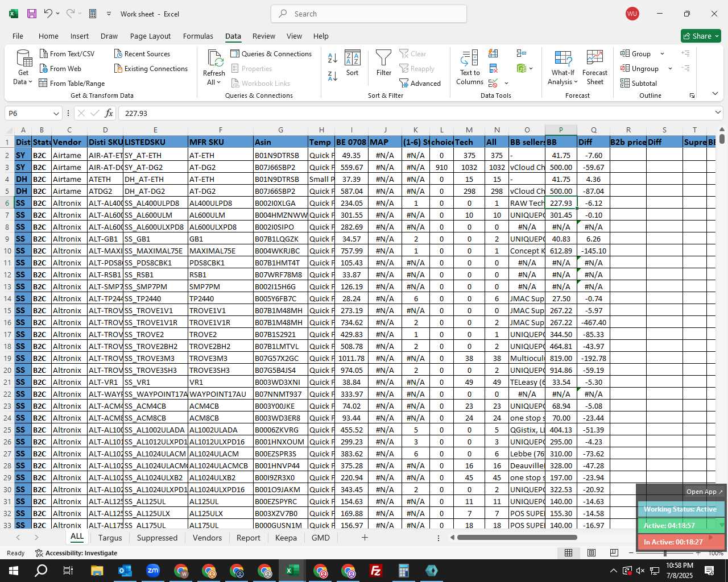The height and width of the screenshot is (582, 728).
Task: Expand the formula bar
Action: pyautogui.click(x=718, y=113)
